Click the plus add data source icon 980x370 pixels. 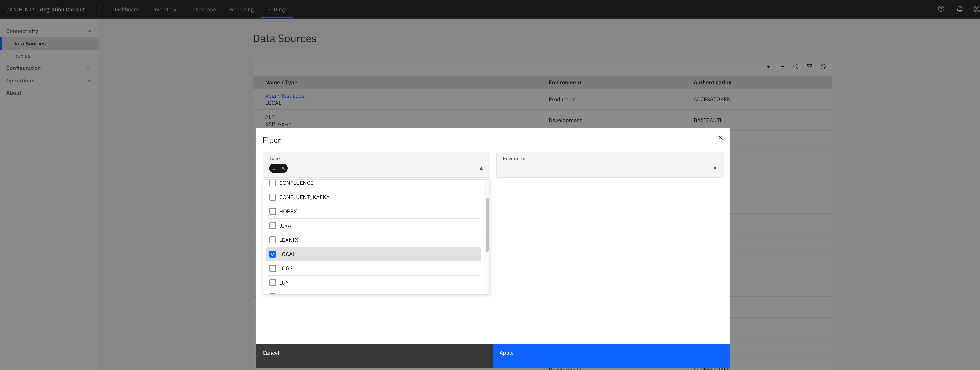(x=782, y=67)
